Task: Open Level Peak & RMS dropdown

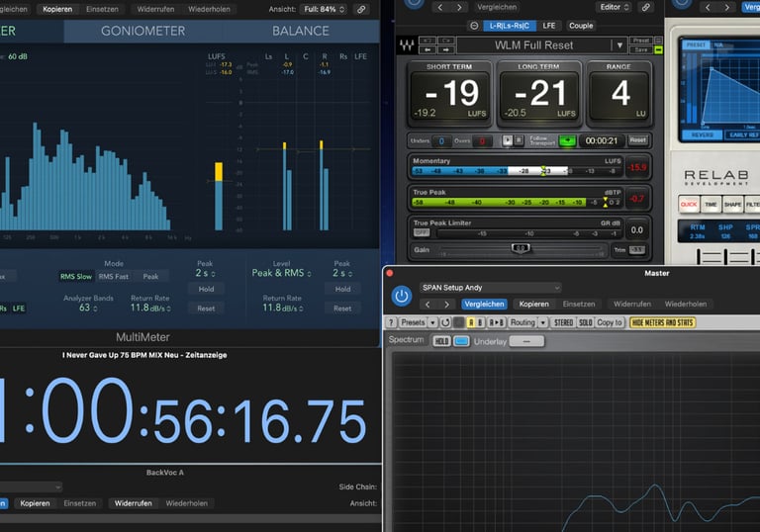Action: [281, 273]
